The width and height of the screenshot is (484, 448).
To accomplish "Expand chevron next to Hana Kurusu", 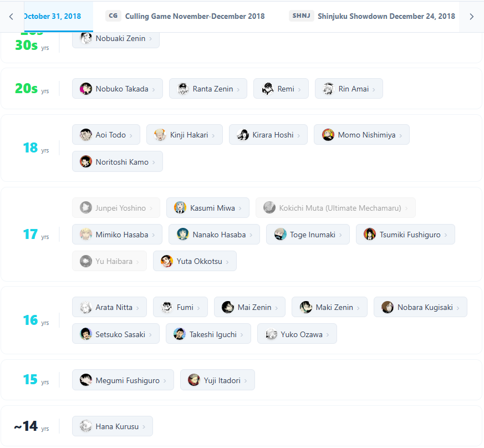I will pyautogui.click(x=144, y=427).
